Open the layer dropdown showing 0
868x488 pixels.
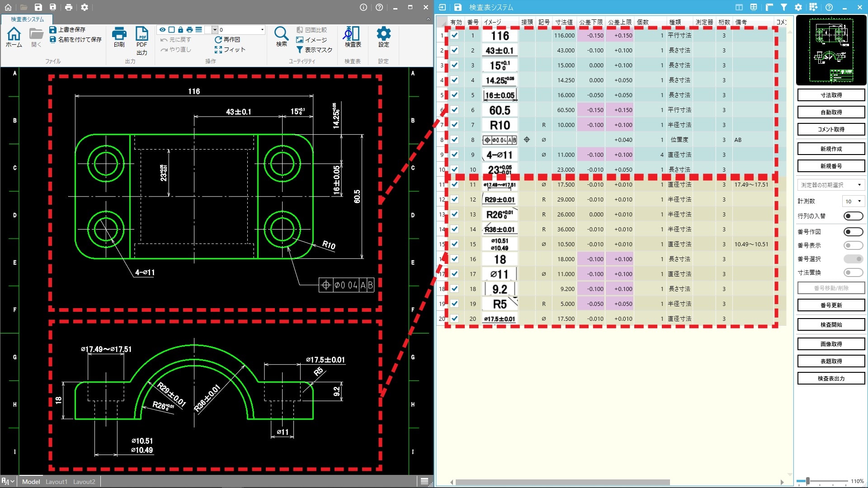[262, 30]
